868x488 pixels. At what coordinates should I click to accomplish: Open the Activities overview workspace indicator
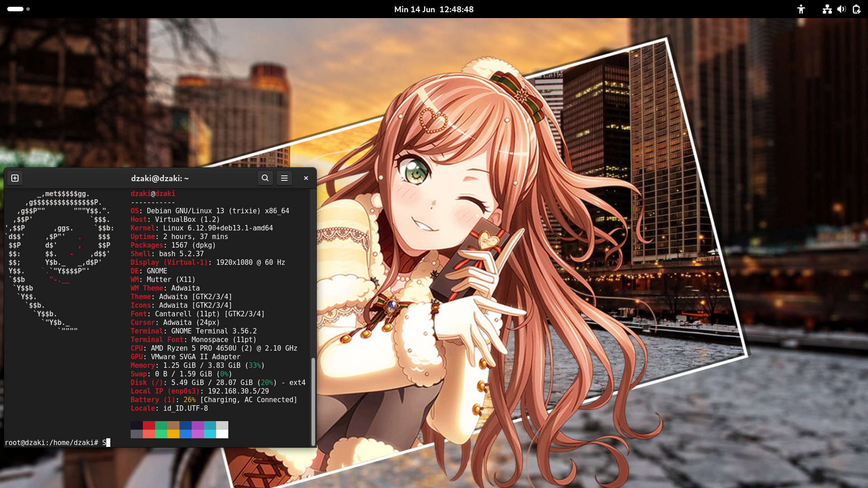tap(18, 9)
